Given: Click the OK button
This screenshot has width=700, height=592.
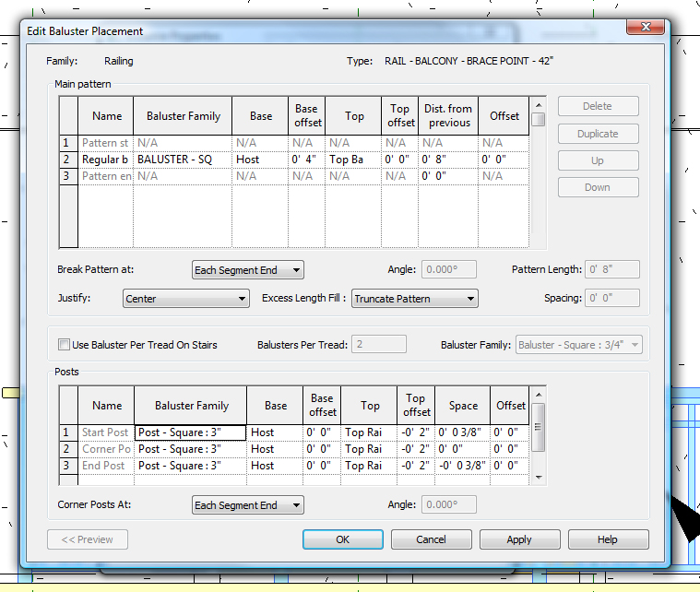Looking at the screenshot, I should tap(342, 539).
